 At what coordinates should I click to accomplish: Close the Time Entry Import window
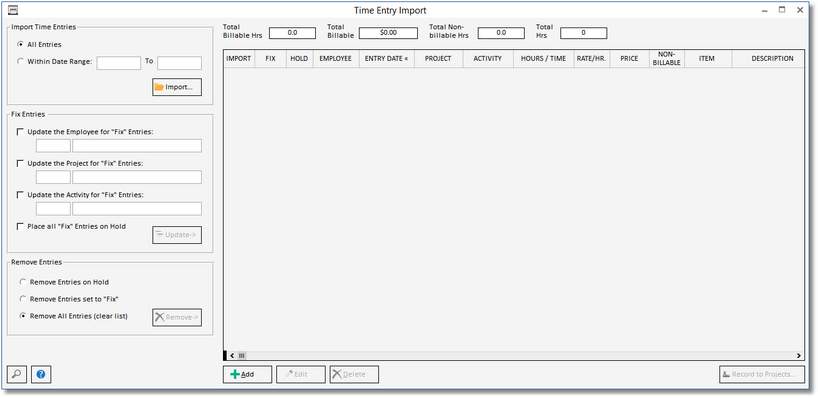tap(799, 10)
